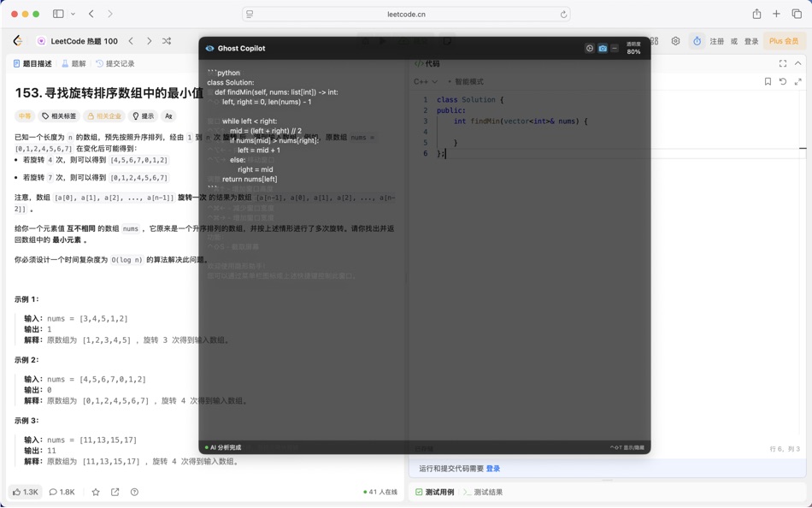Click the Ghost Copilot camera screenshot button
This screenshot has height=508, width=812.
tap(603, 48)
